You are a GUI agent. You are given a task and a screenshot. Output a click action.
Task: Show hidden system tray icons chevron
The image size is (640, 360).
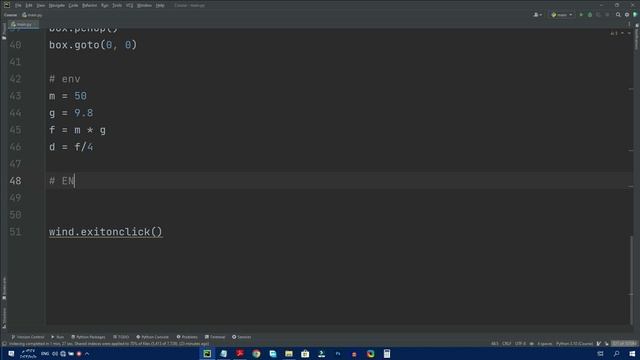(87, 353)
